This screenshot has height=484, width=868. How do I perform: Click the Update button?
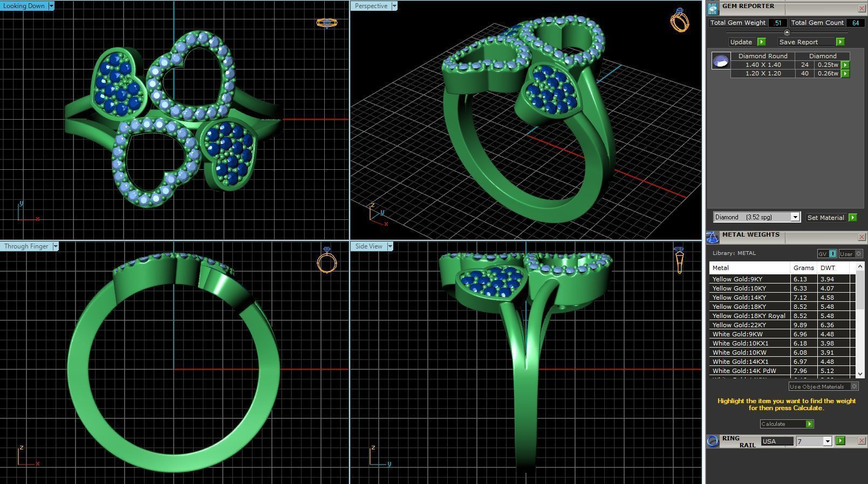click(742, 42)
